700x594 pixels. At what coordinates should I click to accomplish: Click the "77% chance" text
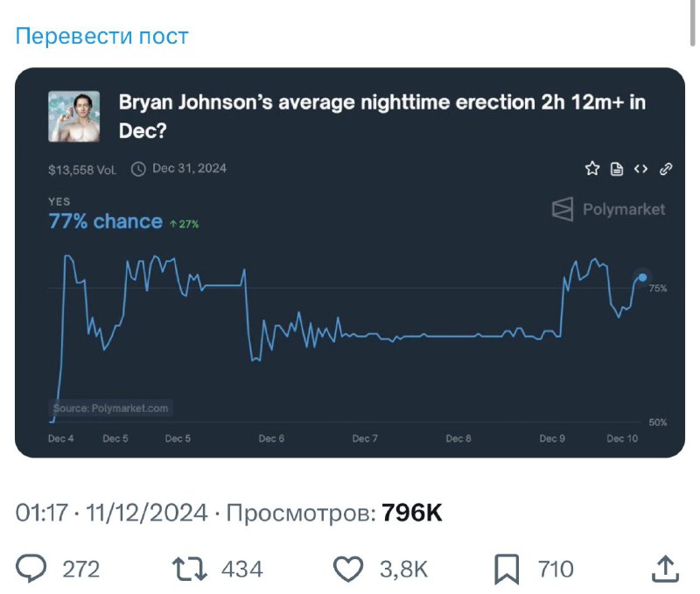[105, 221]
